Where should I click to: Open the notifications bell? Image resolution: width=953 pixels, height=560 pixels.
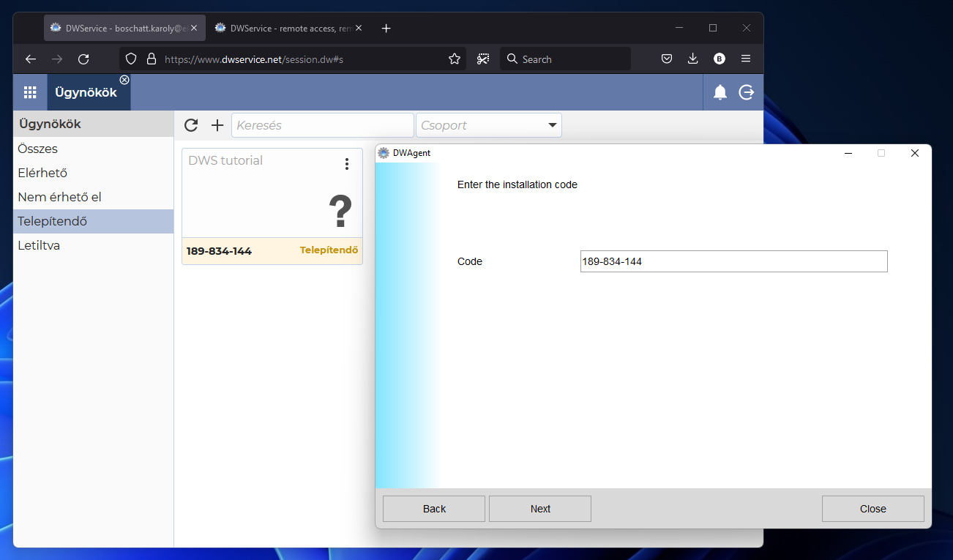[x=720, y=92]
